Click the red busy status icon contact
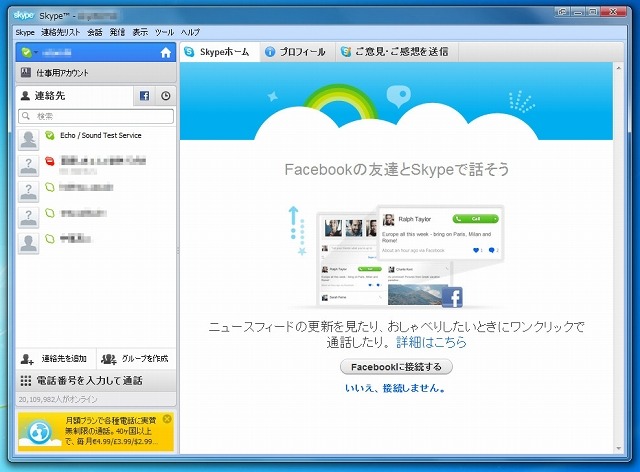 pyautogui.click(x=50, y=161)
